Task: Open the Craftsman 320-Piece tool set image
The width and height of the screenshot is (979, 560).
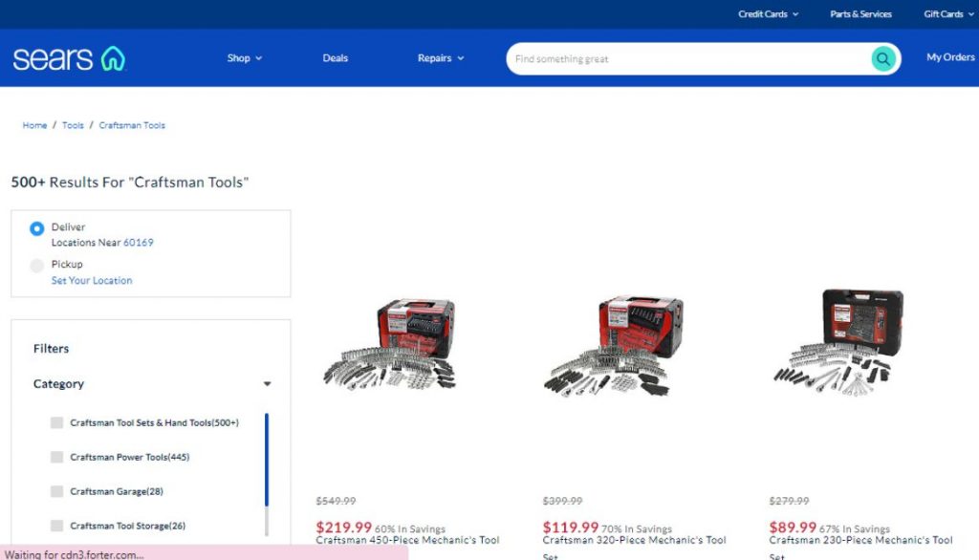Action: (x=615, y=345)
